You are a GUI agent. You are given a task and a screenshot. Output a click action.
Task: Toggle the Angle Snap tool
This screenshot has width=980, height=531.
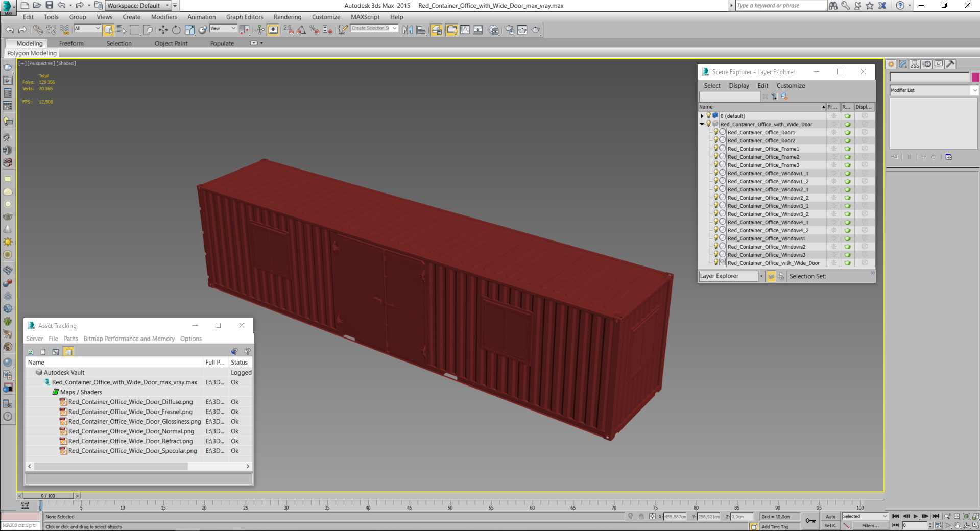(301, 30)
